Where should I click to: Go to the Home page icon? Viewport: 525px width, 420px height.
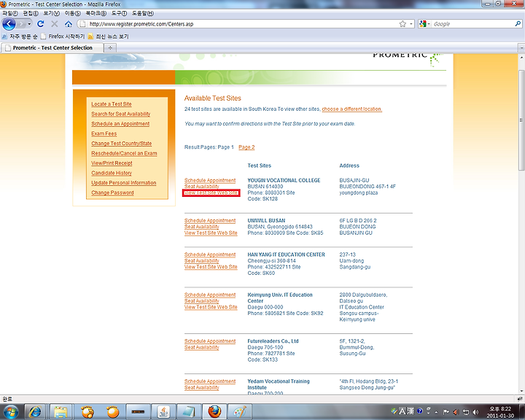pos(69,24)
